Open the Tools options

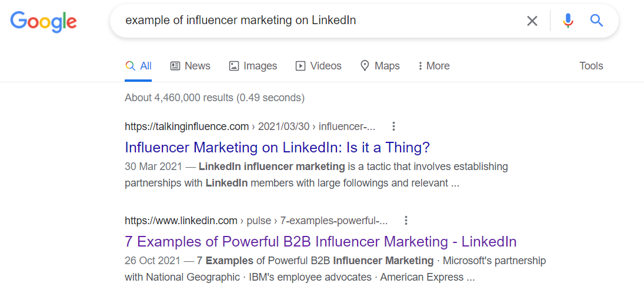tap(591, 66)
